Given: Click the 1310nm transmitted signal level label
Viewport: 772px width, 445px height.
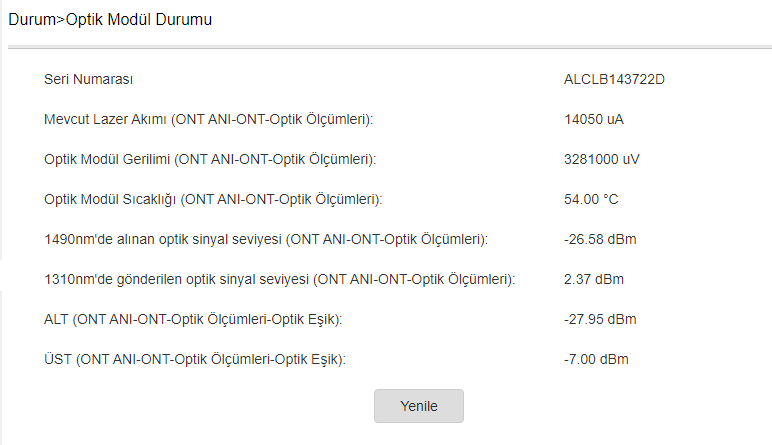Looking at the screenshot, I should [x=279, y=279].
